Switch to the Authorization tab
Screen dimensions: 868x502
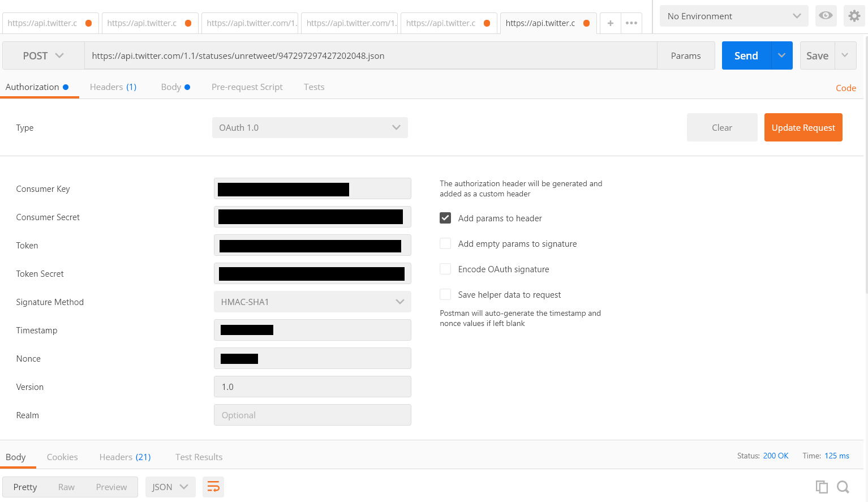(x=37, y=87)
